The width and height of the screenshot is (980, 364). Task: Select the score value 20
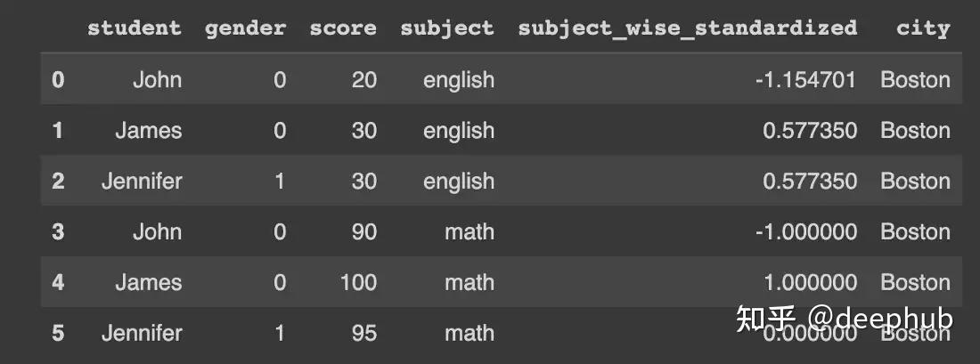pyautogui.click(x=363, y=80)
